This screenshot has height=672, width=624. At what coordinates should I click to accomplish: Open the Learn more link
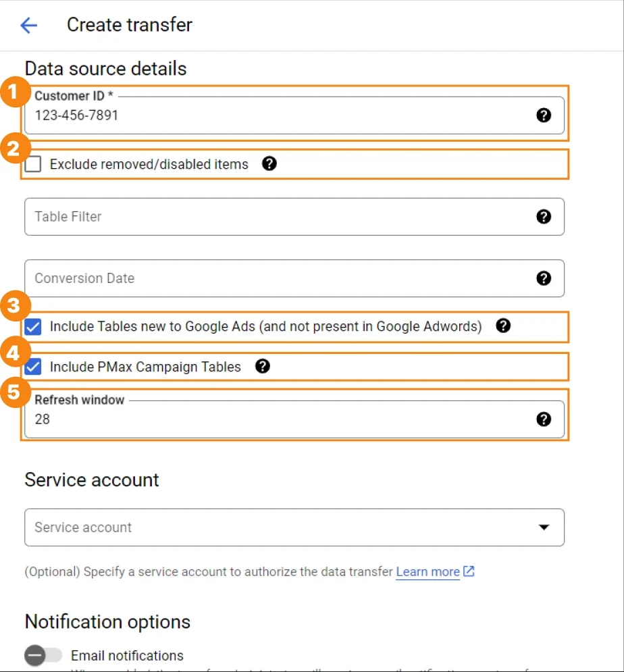click(427, 572)
